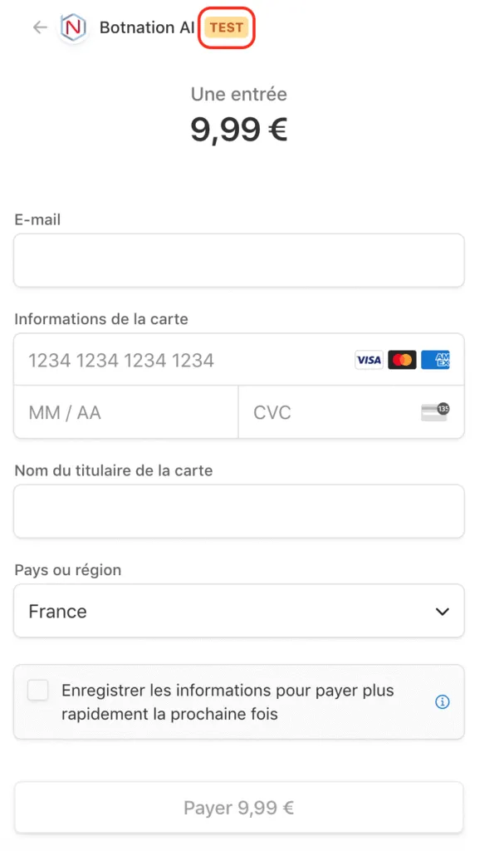Screen dimensions: 504x851
Task: Click the MM / AA expiry field
Action: [x=126, y=412]
